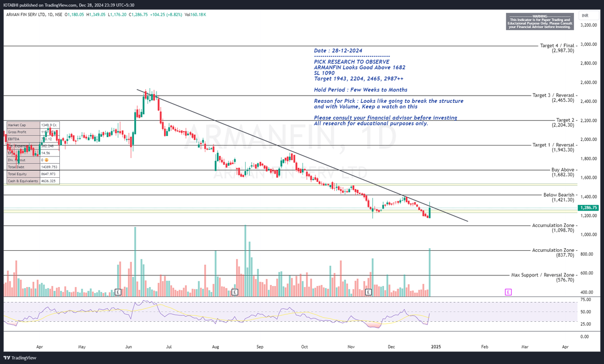604x364 pixels.
Task: Click the Aug label on time axis
Action: pyautogui.click(x=215, y=347)
